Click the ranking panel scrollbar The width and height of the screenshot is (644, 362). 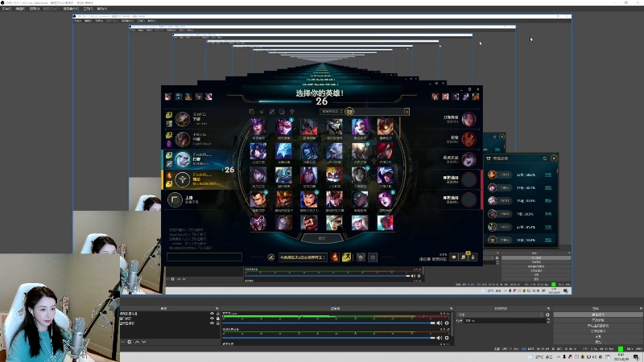pyautogui.click(x=557, y=171)
